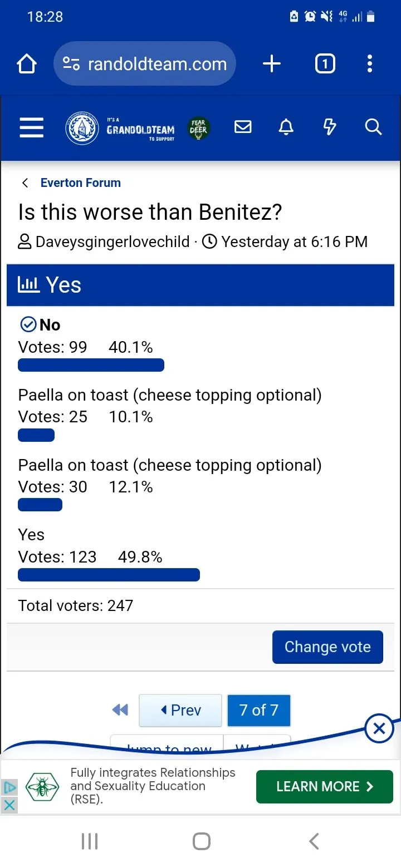The image size is (401, 868).
Task: Tap the browser home icon
Action: point(27,64)
